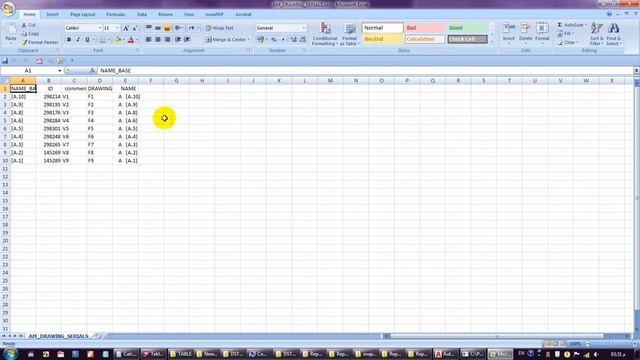This screenshot has height=360, width=640.
Task: Open the General number format dropdown
Action: click(x=303, y=28)
